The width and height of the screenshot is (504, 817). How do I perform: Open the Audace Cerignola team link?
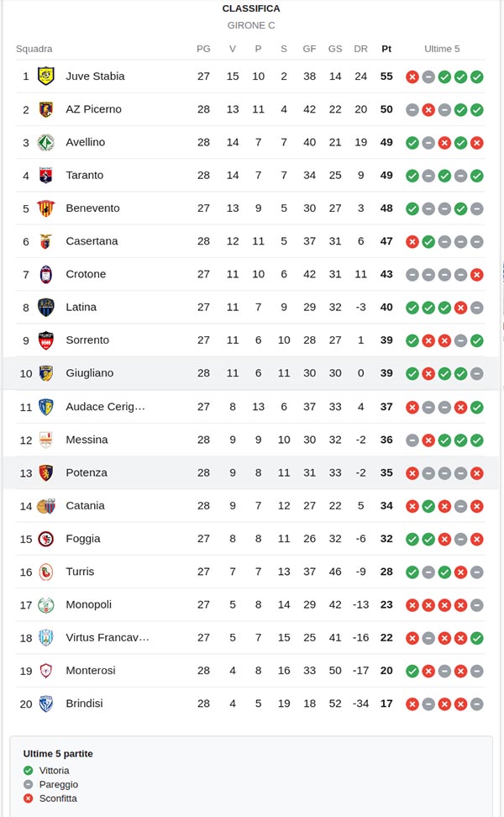tap(105, 407)
